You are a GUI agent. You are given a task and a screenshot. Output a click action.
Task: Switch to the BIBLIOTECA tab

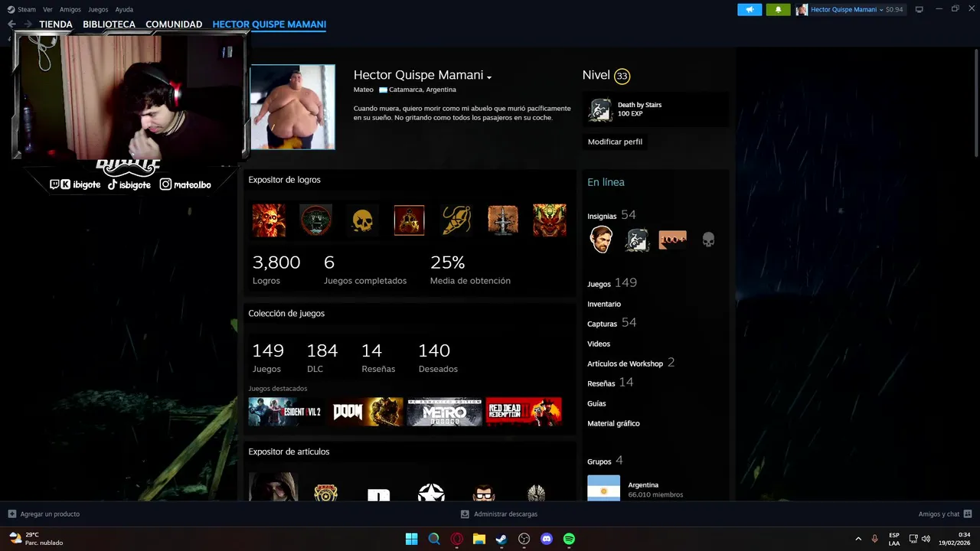(x=109, y=24)
